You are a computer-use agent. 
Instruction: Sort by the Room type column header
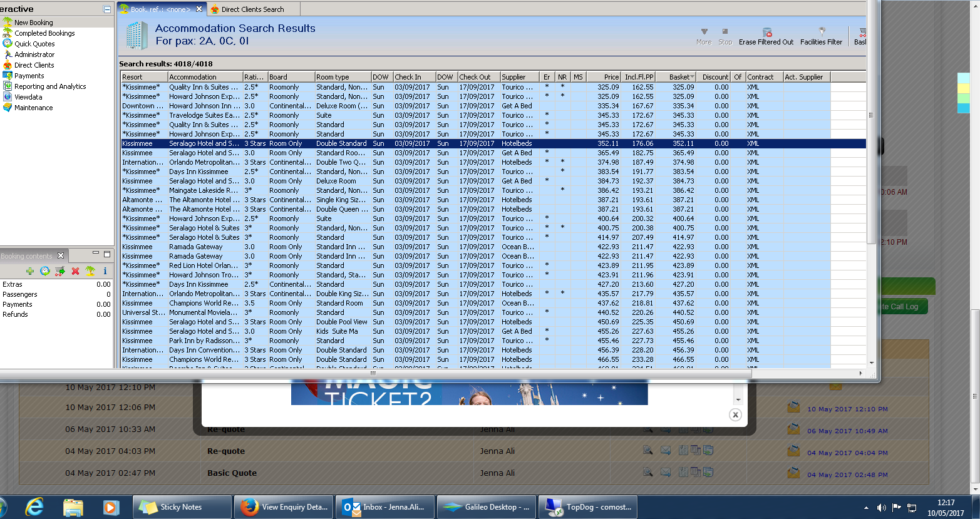coord(343,77)
